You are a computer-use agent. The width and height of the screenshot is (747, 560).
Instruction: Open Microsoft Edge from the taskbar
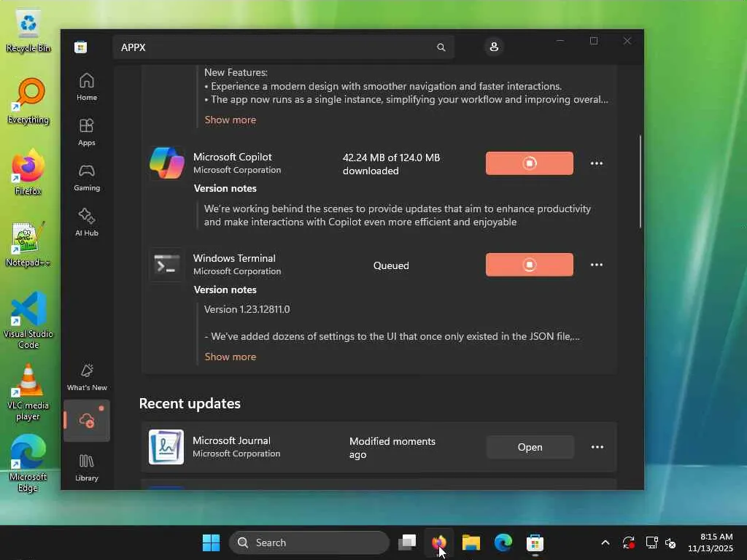pyautogui.click(x=503, y=542)
